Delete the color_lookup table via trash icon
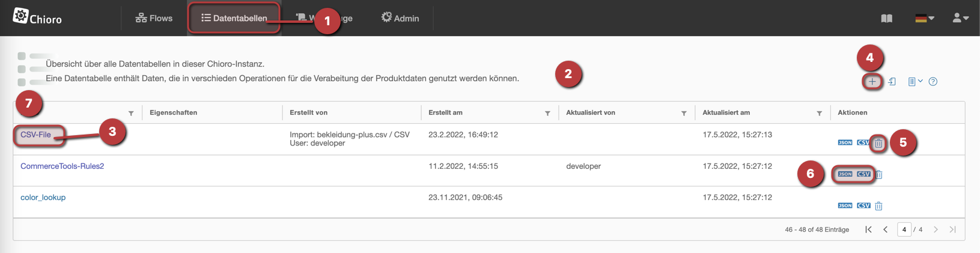Image resolution: width=980 pixels, height=253 pixels. 878,206
